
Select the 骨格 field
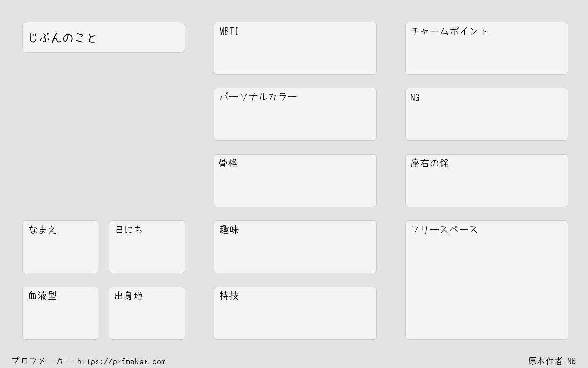coord(295,181)
